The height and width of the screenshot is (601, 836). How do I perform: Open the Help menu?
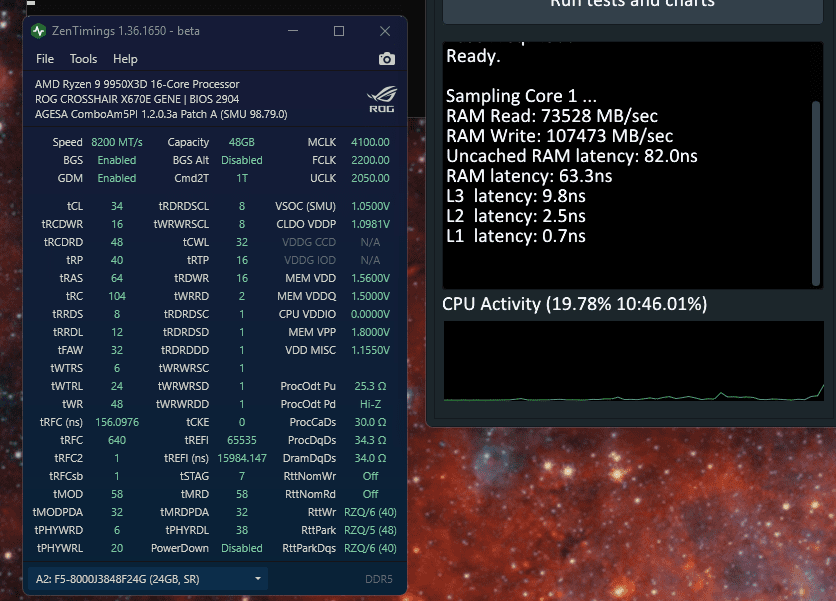(x=125, y=59)
